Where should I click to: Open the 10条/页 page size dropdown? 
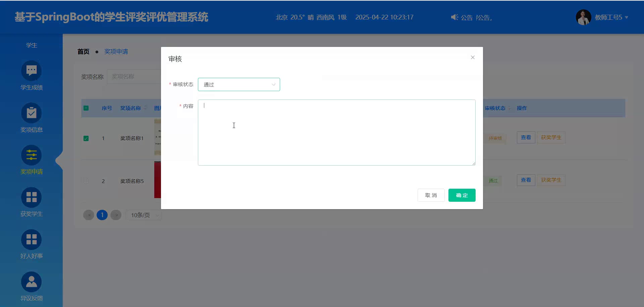tap(144, 215)
